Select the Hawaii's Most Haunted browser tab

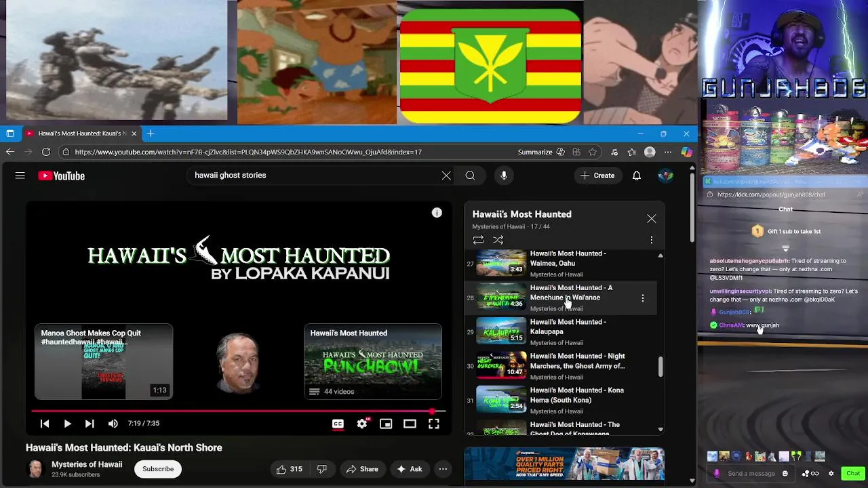81,134
